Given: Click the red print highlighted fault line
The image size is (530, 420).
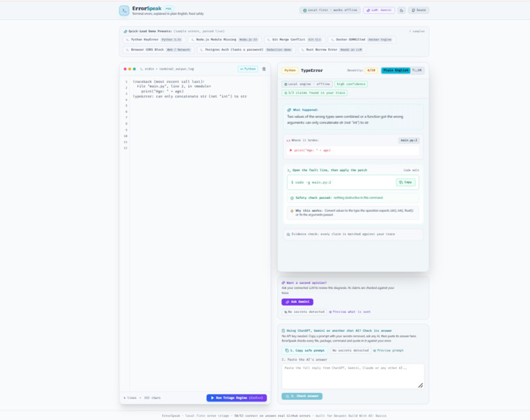Looking at the screenshot, I should [x=353, y=150].
